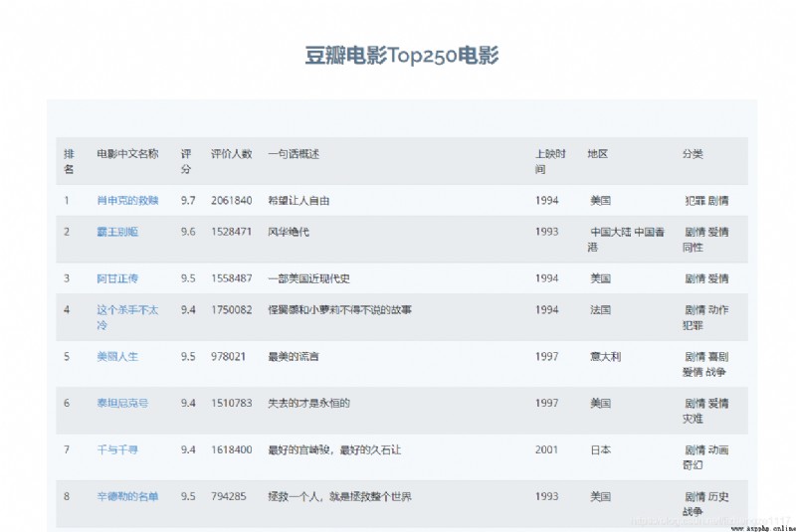This screenshot has width=796, height=532.
Task: Click the region 日本
Action: pos(601,449)
